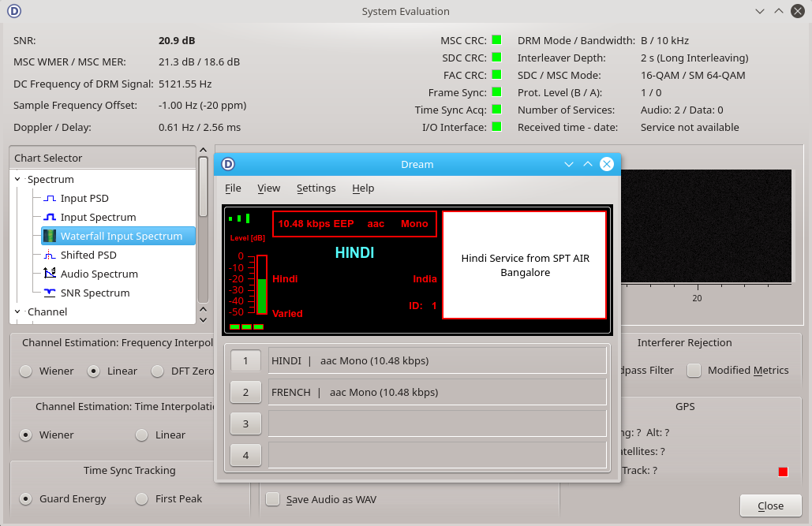
Task: Click Chart Selector scroll down arrow at bottom
Action: point(203,320)
